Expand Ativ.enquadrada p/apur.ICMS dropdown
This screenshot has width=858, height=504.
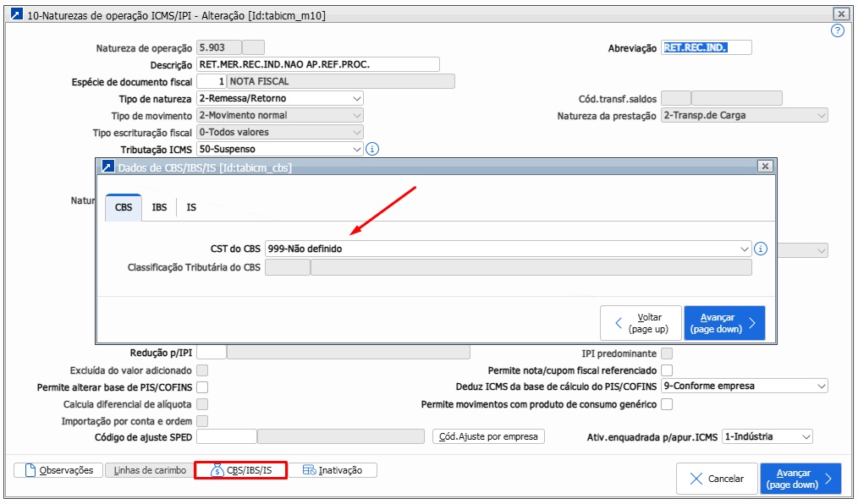[x=806, y=437]
